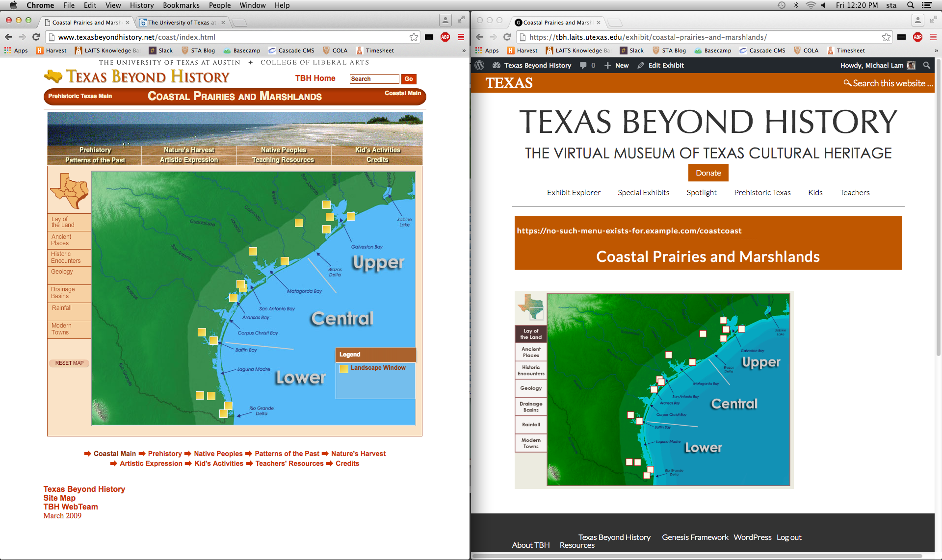Select Drainage Basins in right page sidebar
Screen dimensions: 942x560
click(x=531, y=407)
